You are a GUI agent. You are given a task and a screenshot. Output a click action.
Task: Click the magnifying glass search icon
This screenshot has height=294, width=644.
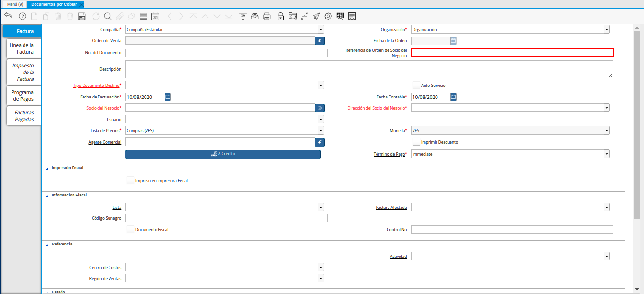click(x=108, y=16)
